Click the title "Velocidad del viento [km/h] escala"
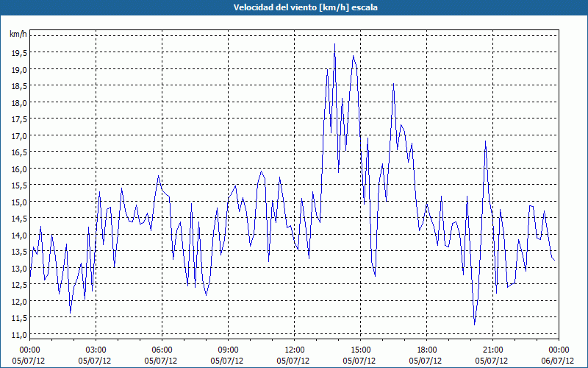 click(x=305, y=7)
